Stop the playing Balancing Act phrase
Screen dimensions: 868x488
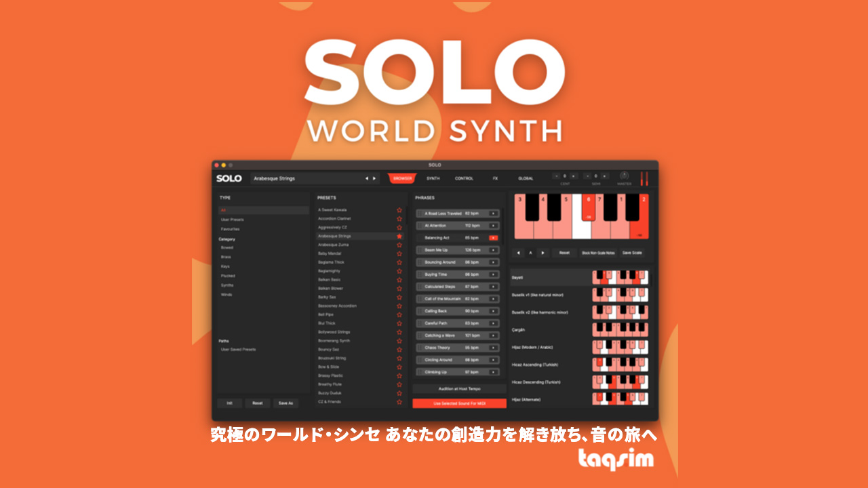(x=493, y=238)
